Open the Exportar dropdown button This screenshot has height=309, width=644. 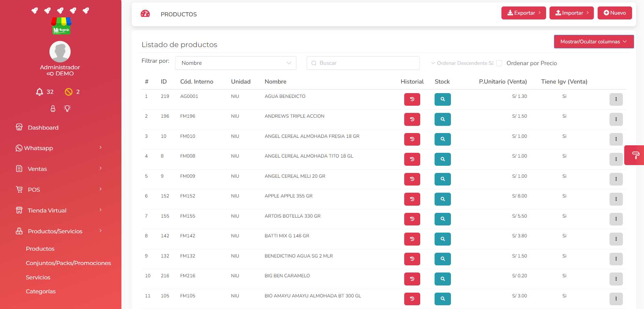(524, 13)
